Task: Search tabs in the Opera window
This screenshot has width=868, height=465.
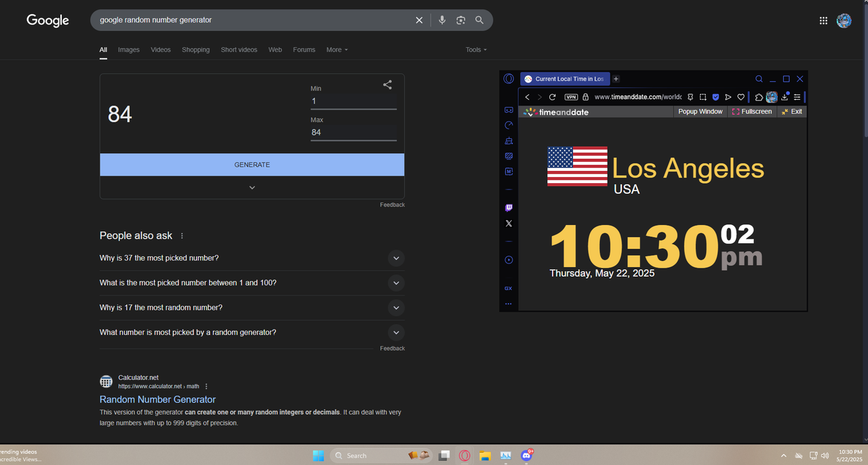Action: pyautogui.click(x=759, y=79)
